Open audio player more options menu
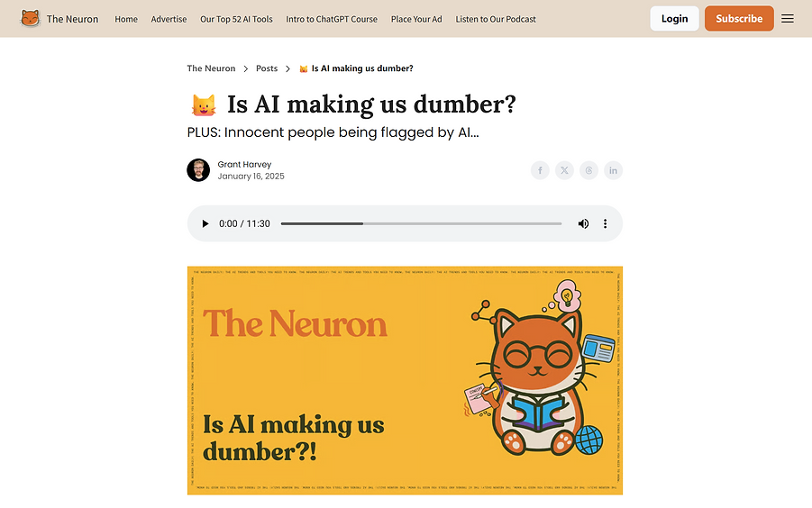 (x=605, y=223)
